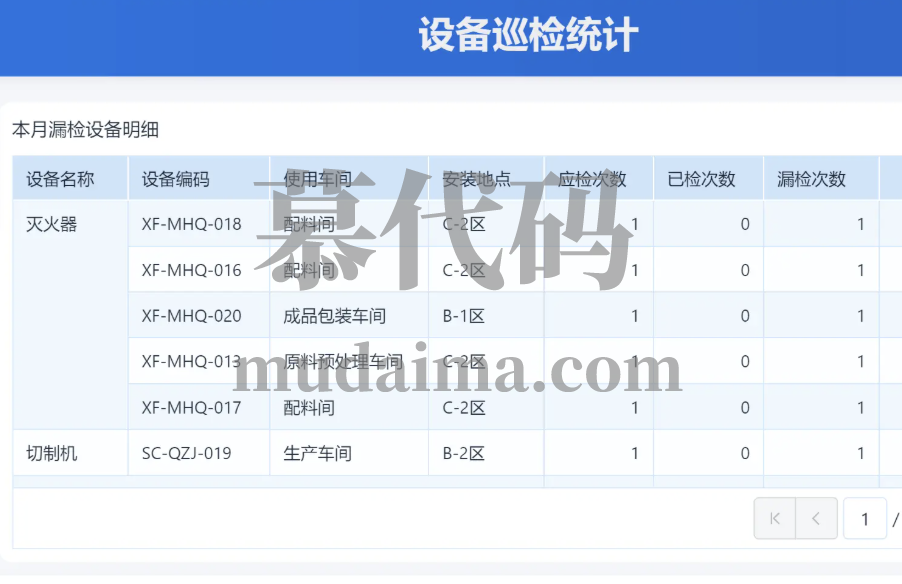Click the 漏检次数 column header
The image size is (902, 584).
[x=812, y=179]
